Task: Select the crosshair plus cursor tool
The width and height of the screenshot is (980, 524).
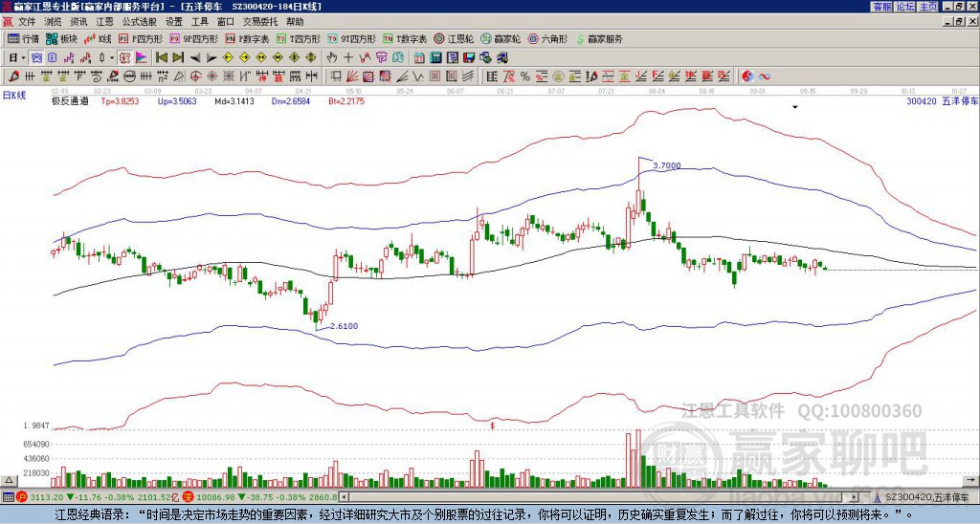Action: tap(348, 58)
